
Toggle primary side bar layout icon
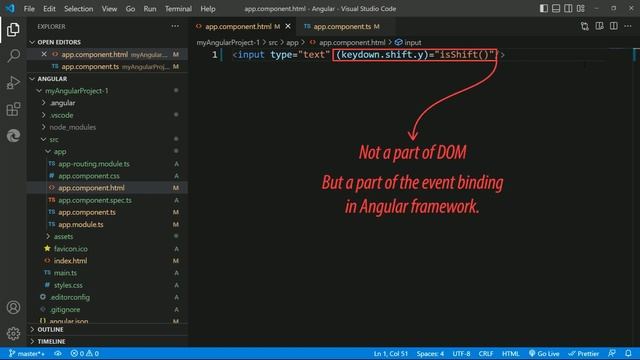[544, 8]
